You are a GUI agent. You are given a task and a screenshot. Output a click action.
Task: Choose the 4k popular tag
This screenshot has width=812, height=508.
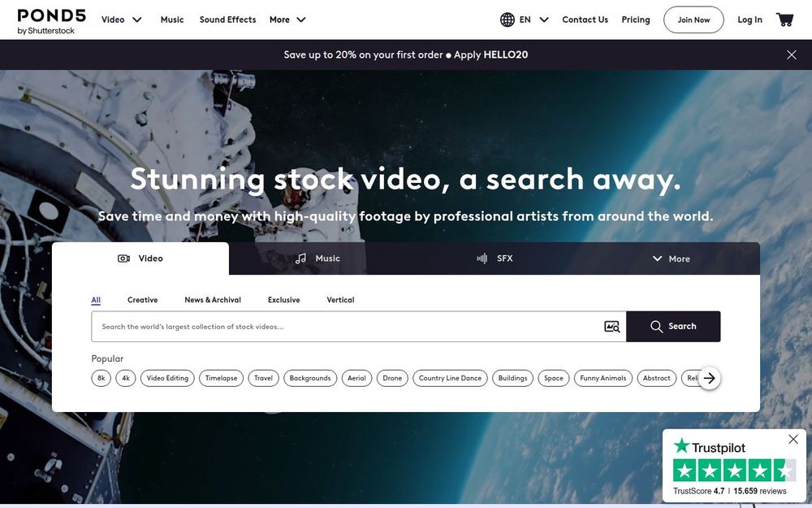click(x=126, y=379)
